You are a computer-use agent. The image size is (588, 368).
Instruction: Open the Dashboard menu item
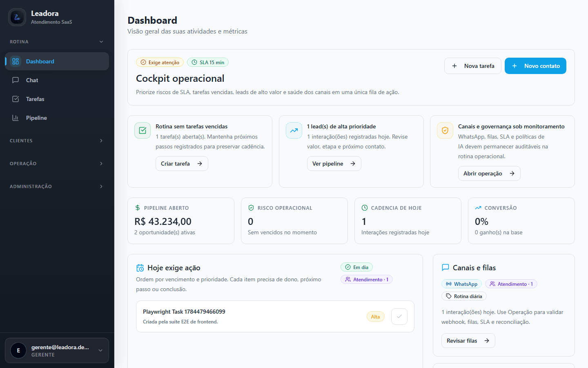pos(57,61)
